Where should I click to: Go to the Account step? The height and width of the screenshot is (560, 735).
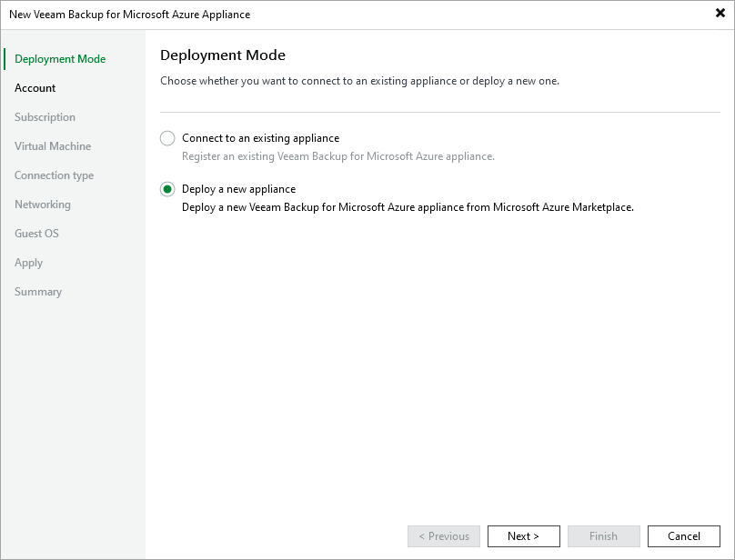point(35,88)
